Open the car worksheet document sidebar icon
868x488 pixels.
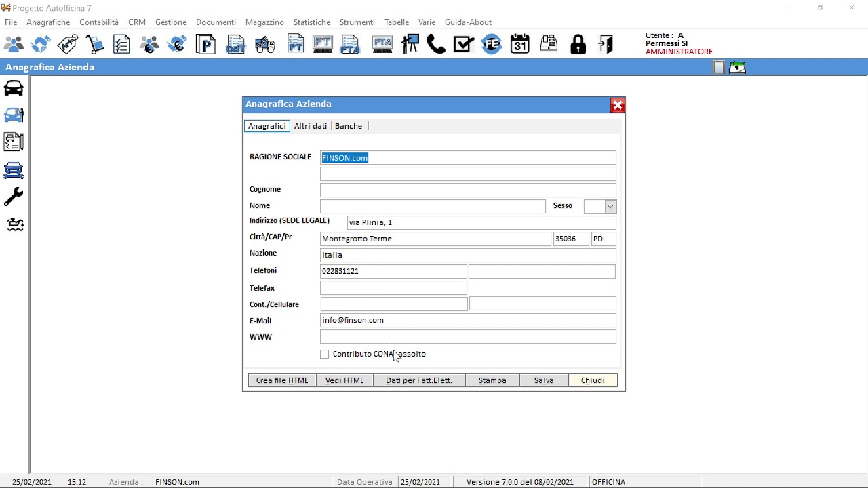(x=14, y=142)
